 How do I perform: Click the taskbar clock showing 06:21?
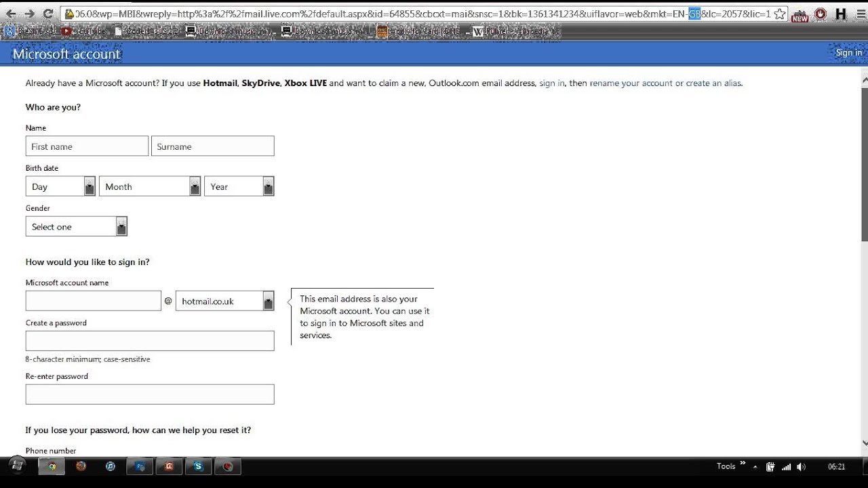837,466
